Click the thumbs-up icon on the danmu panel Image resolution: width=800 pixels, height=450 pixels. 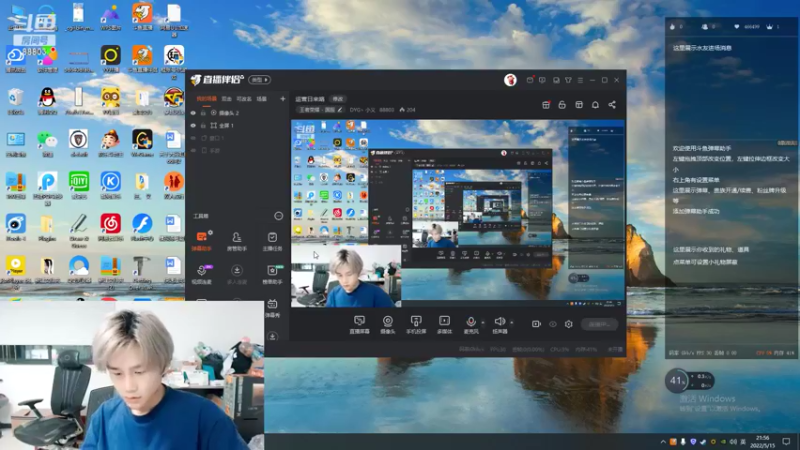tap(672, 27)
